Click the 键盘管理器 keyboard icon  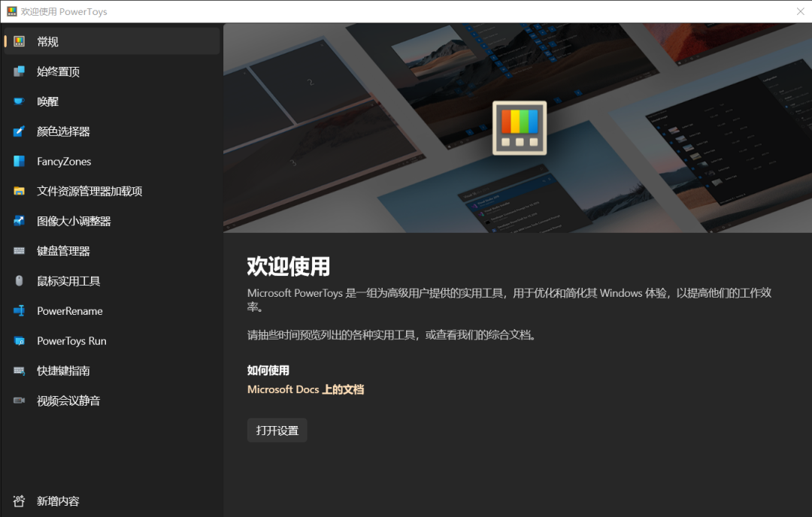[x=19, y=251]
